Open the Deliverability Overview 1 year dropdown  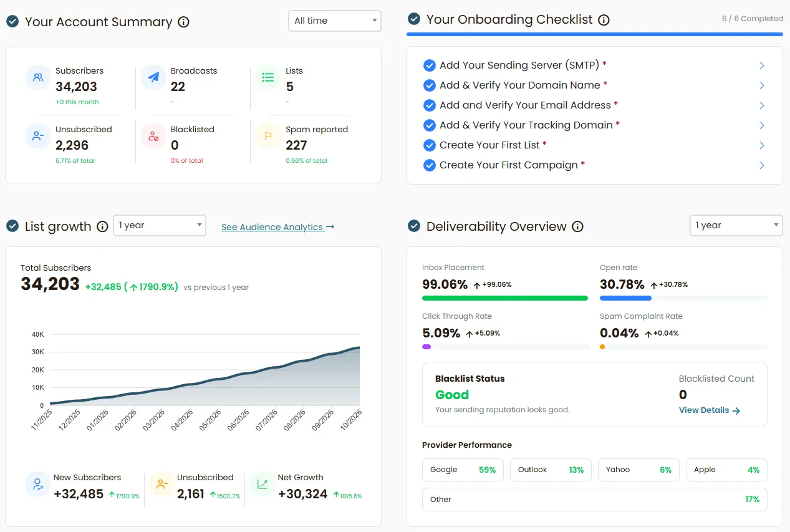point(736,226)
